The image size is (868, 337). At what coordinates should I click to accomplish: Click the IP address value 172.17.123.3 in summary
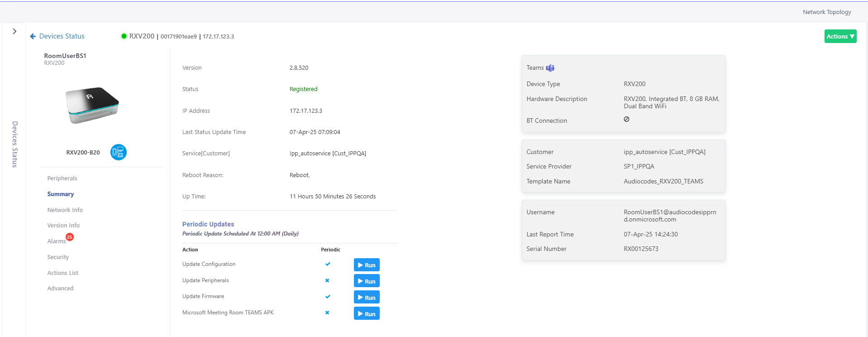(306, 111)
